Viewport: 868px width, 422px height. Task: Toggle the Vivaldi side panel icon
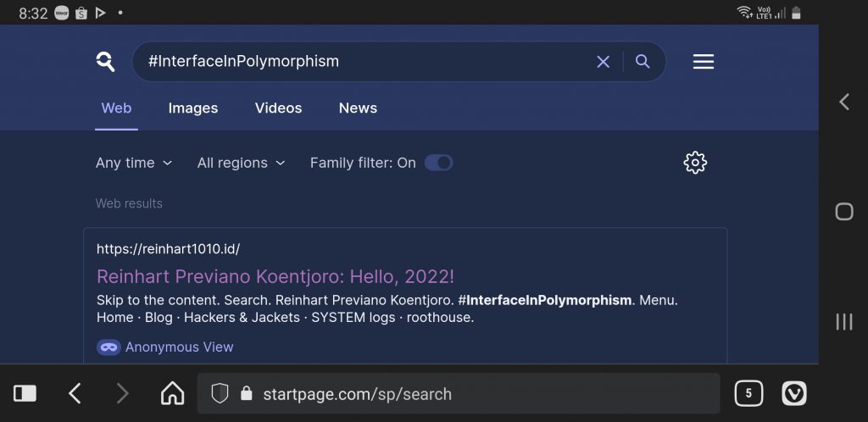25,393
